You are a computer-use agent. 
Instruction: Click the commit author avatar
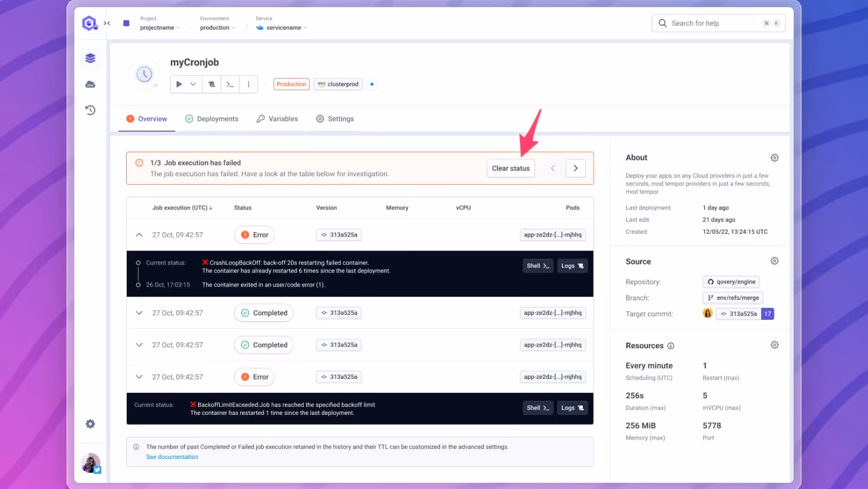707,313
